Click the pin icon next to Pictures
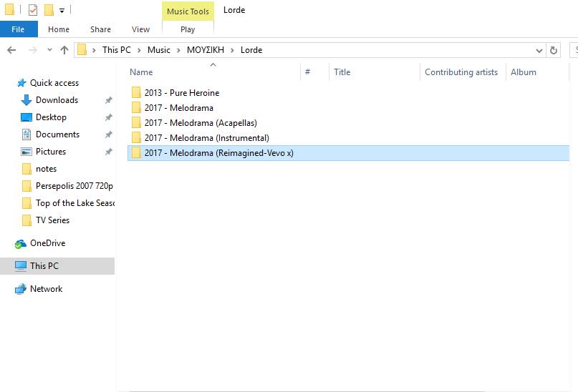Viewport: 578px width, 392px height. tap(108, 152)
